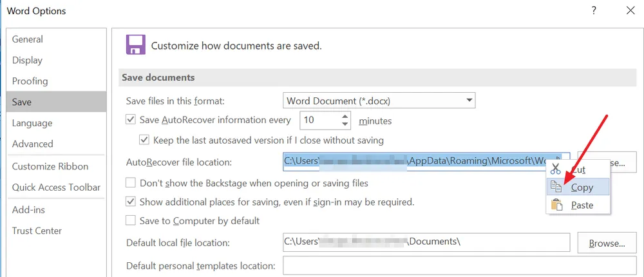Open the Customize Ribbon category
644x277 pixels.
point(56,166)
